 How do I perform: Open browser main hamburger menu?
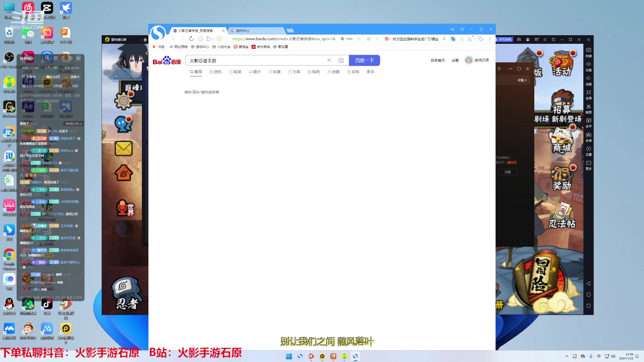click(452, 29)
